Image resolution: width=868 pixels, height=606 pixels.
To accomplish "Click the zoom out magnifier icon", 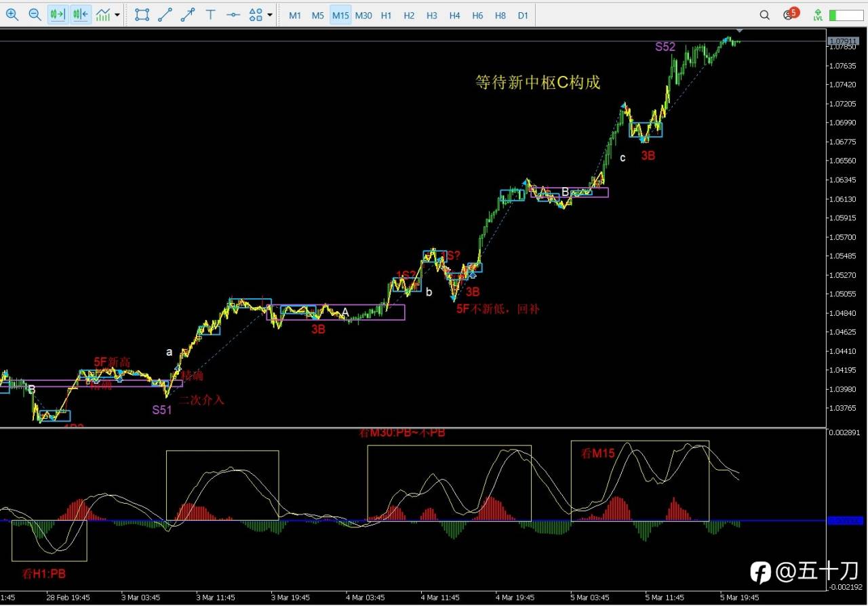I will coord(35,14).
